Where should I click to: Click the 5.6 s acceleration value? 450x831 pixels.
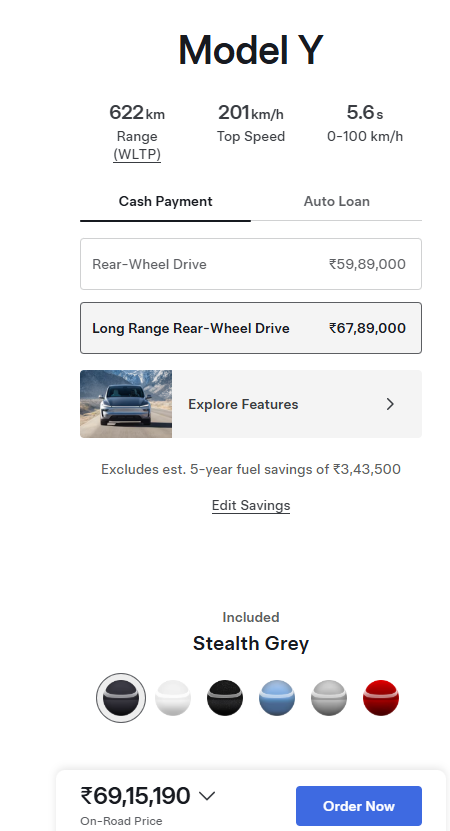click(365, 113)
